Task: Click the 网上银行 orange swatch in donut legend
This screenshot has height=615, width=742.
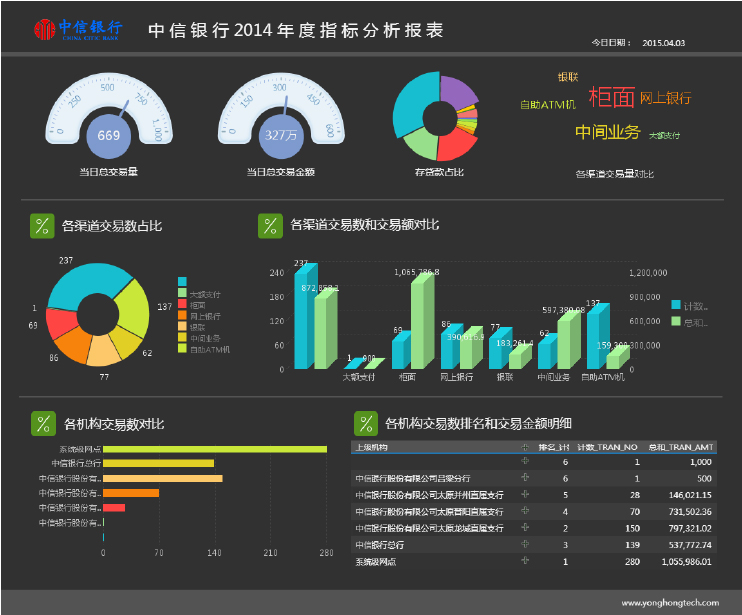Action: pos(182,315)
